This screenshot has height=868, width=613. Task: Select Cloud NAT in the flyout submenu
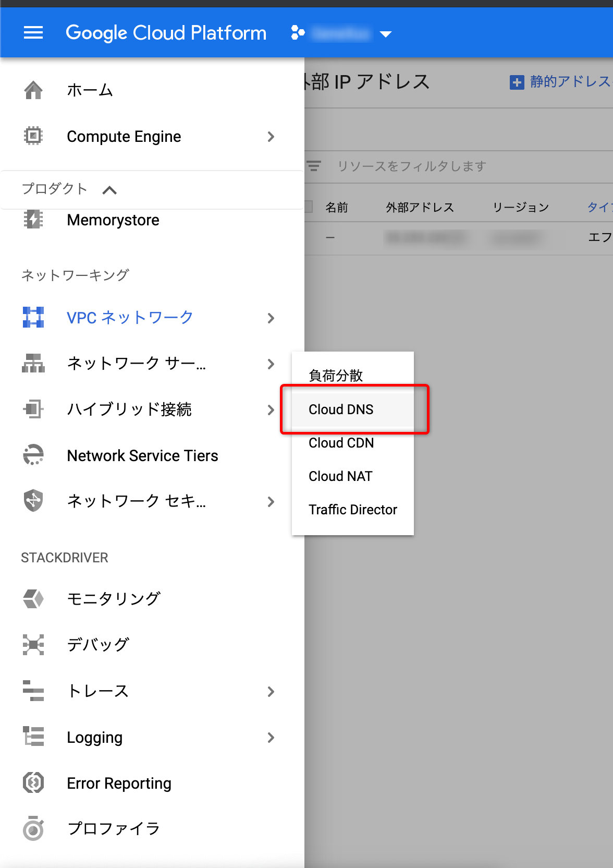[x=353, y=476]
